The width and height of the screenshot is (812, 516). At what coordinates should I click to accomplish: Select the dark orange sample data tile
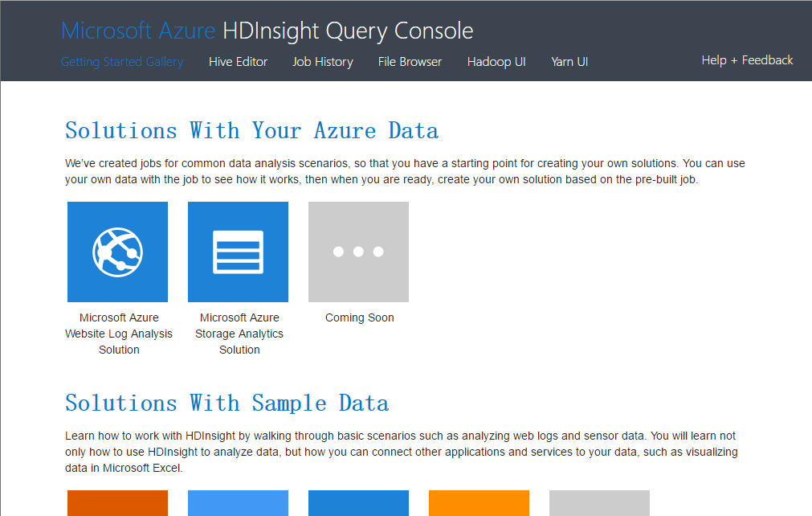(x=117, y=503)
